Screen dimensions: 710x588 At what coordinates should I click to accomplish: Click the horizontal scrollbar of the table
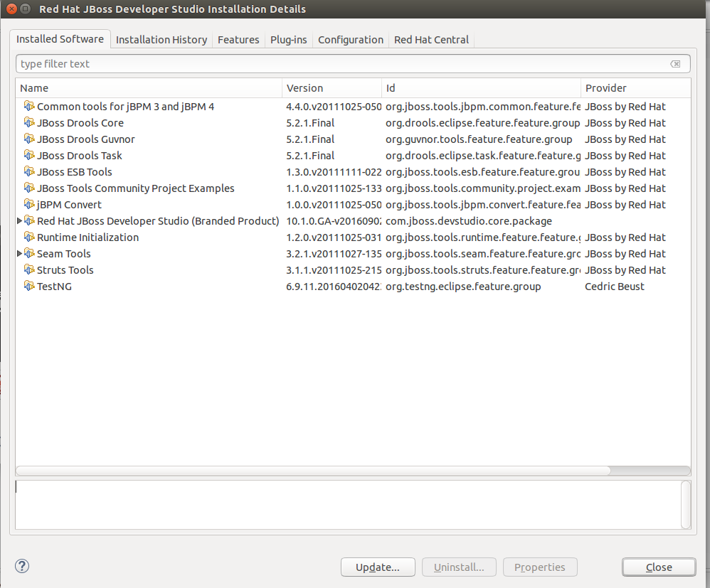(x=313, y=470)
